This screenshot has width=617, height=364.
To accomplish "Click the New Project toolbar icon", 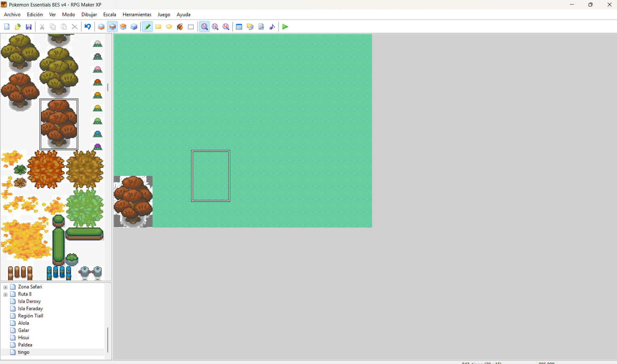I will [x=7, y=27].
